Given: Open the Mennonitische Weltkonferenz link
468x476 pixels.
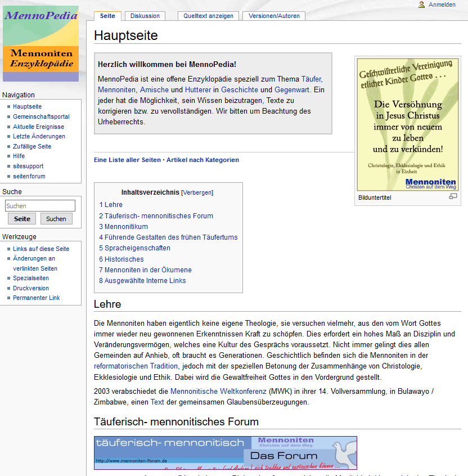Looking at the screenshot, I should tap(218, 391).
